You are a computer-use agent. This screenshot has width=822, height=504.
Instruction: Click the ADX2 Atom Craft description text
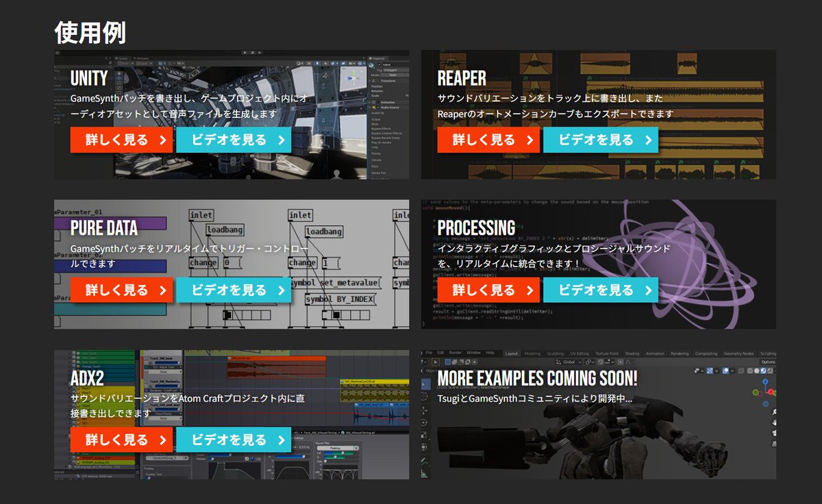point(188,405)
